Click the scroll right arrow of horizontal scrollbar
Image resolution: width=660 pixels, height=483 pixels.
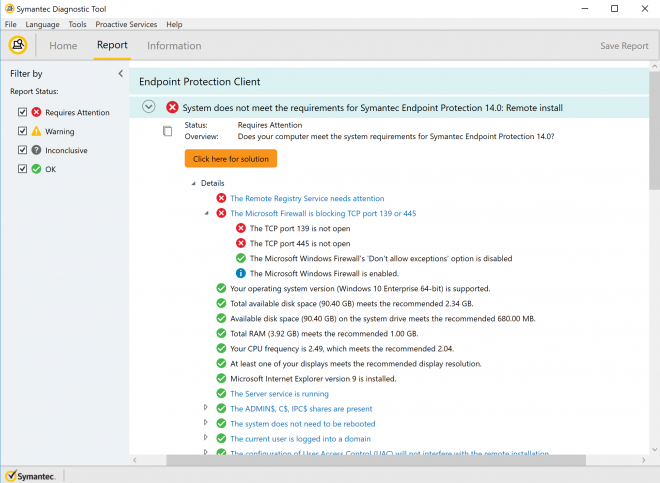click(644, 460)
